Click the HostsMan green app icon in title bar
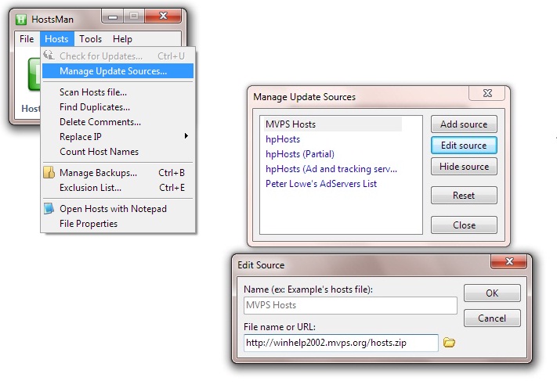The image size is (557, 392). 21,19
